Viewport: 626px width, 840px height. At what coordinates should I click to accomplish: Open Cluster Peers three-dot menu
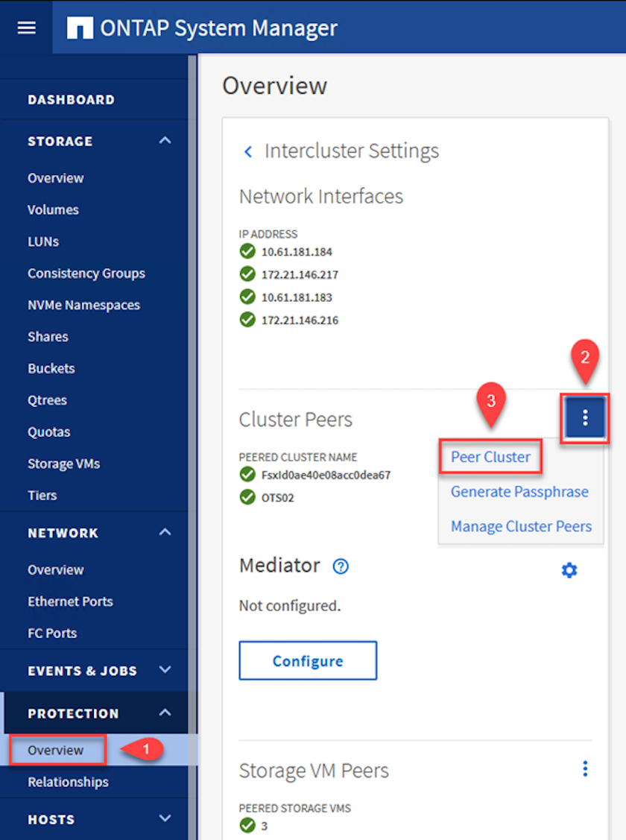click(x=585, y=418)
